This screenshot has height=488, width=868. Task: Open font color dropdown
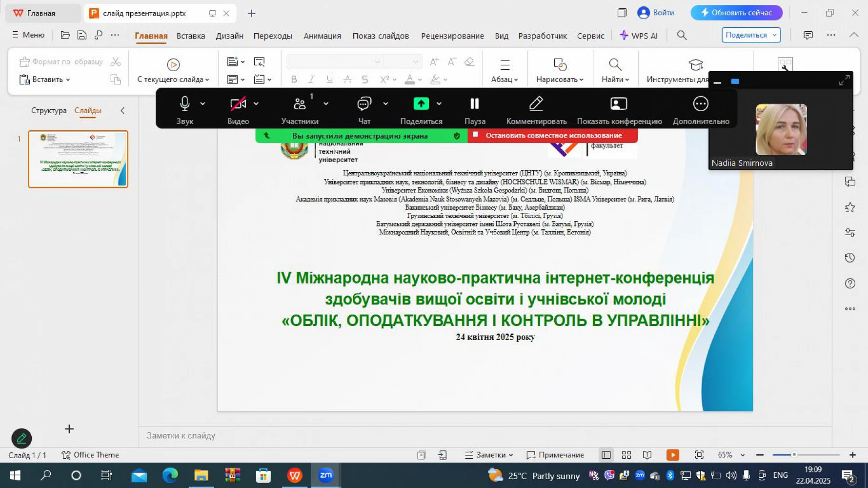[x=420, y=80]
